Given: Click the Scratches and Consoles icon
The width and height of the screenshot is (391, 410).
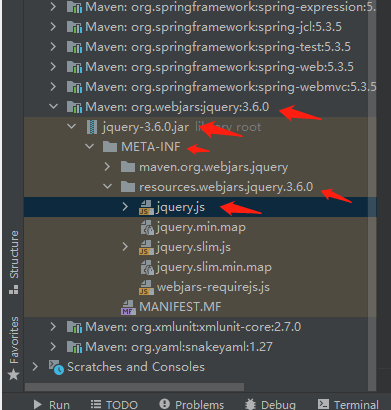Looking at the screenshot, I should tap(56, 367).
